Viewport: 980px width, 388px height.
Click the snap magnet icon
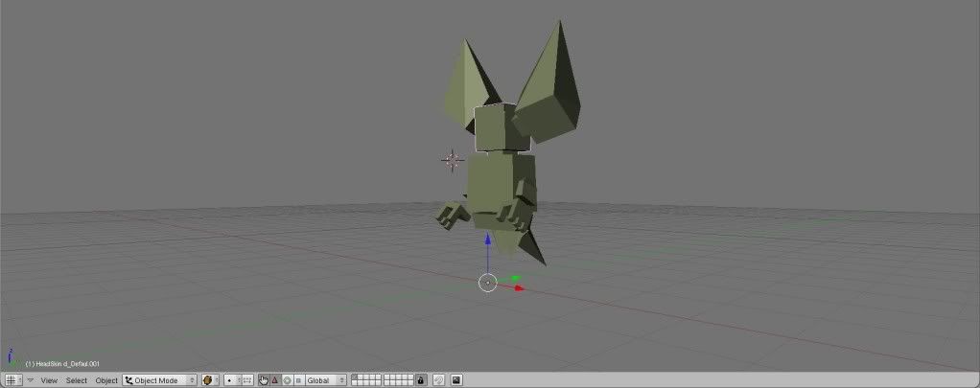pyautogui.click(x=438, y=380)
